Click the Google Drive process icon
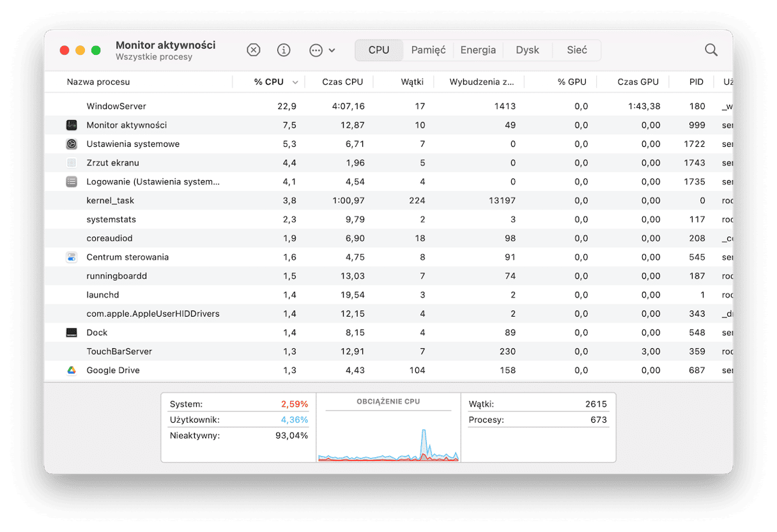 [x=72, y=370]
